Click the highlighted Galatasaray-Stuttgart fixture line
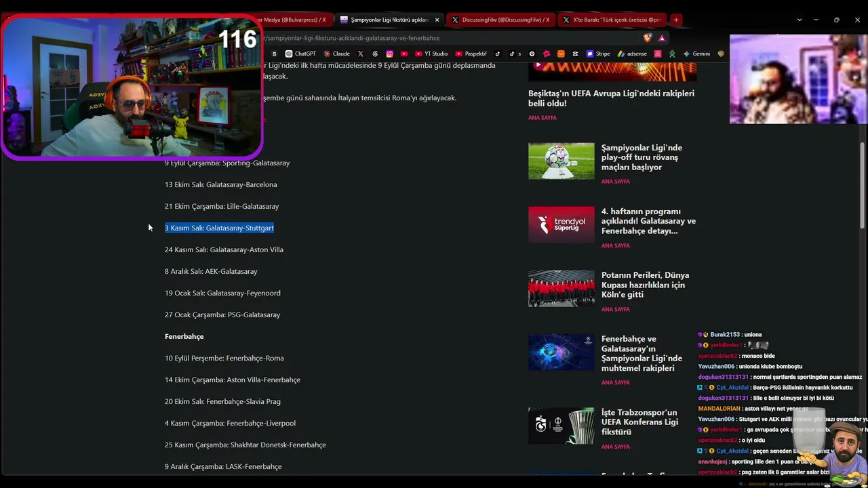The width and height of the screenshot is (868, 488). point(219,228)
